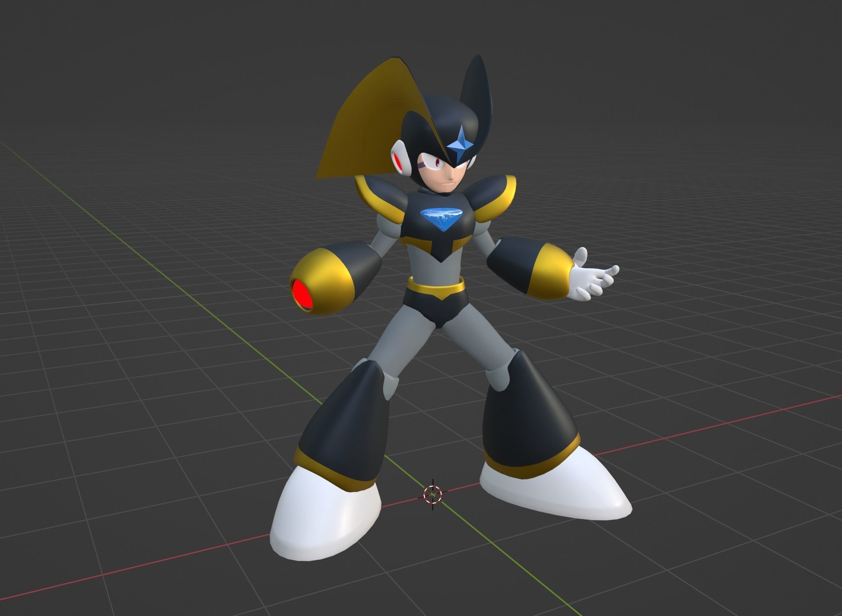Click the 3D cursor at the grid origin
The width and height of the screenshot is (842, 616).
pyautogui.click(x=432, y=494)
